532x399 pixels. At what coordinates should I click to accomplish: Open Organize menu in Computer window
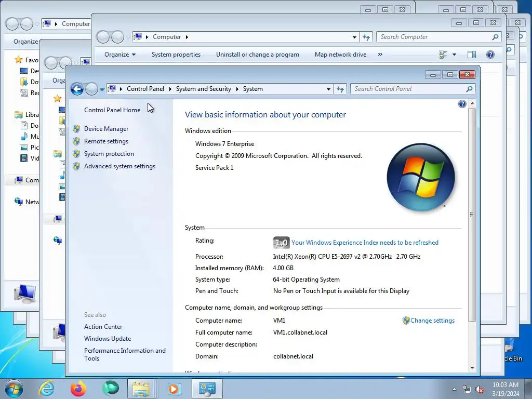pyautogui.click(x=120, y=55)
